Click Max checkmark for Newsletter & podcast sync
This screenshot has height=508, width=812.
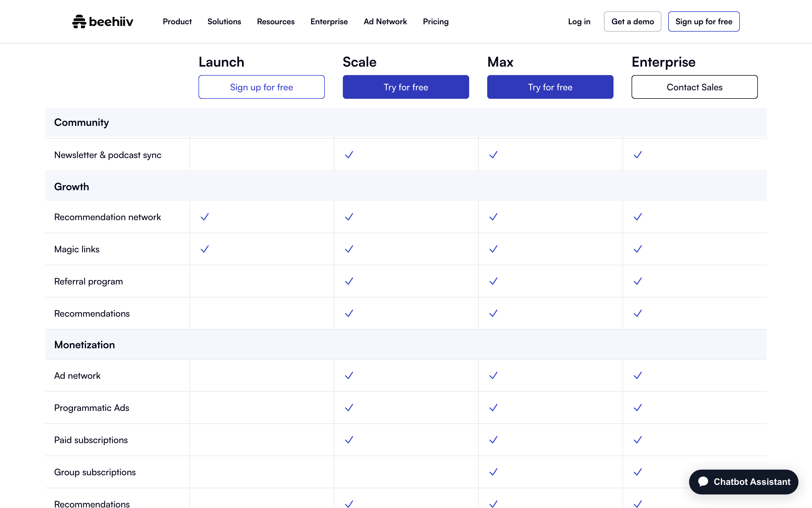(x=493, y=155)
